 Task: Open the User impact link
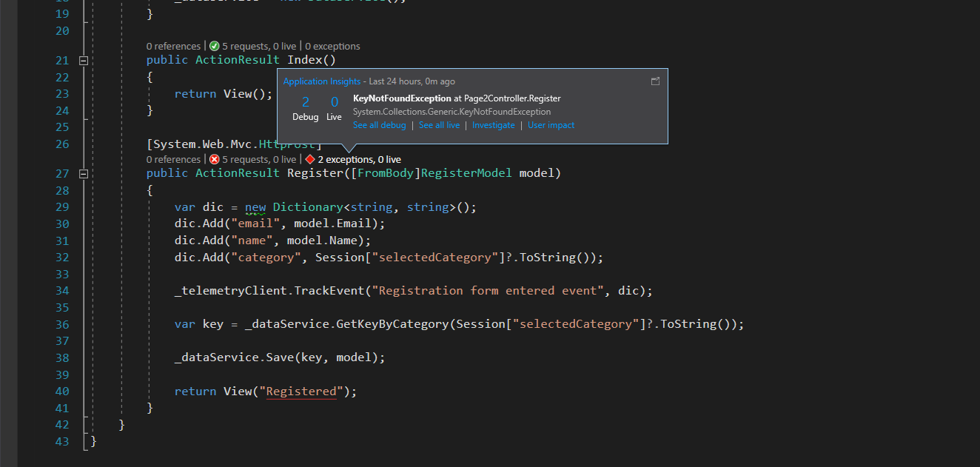point(551,125)
